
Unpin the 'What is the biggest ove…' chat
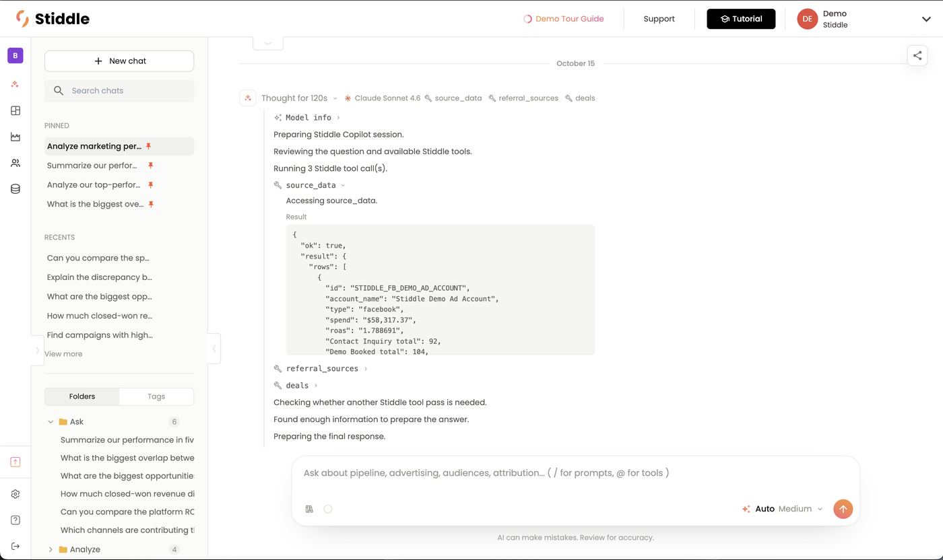(x=151, y=204)
